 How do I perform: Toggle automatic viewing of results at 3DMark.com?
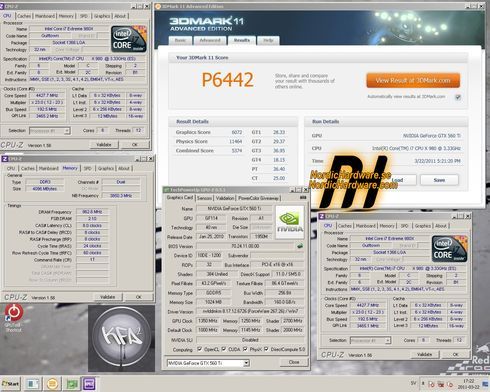(x=458, y=97)
